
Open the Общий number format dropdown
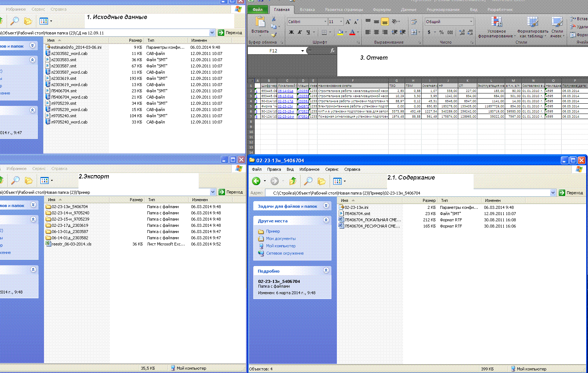471,22
